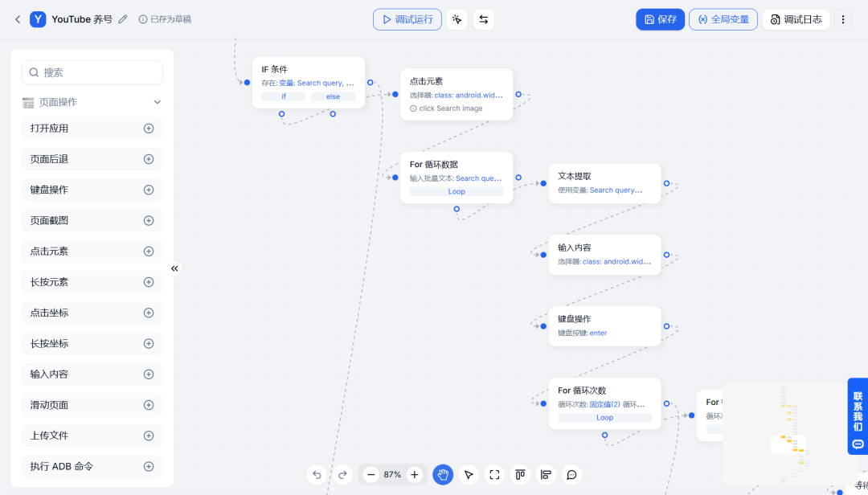This screenshot has height=495, width=868.
Task: Collapse the left sidebar with the double chevron
Action: [174, 268]
